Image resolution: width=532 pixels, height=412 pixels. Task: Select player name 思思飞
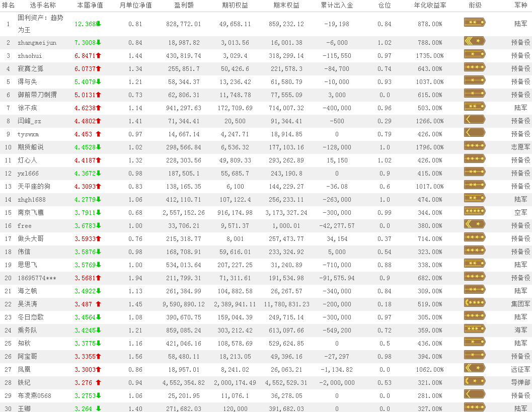(x=28, y=265)
